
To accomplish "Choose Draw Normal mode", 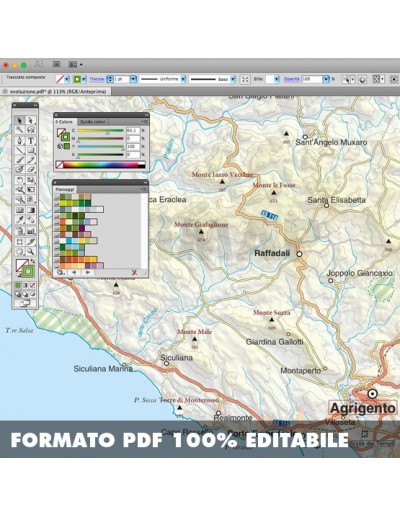I will click(x=18, y=294).
